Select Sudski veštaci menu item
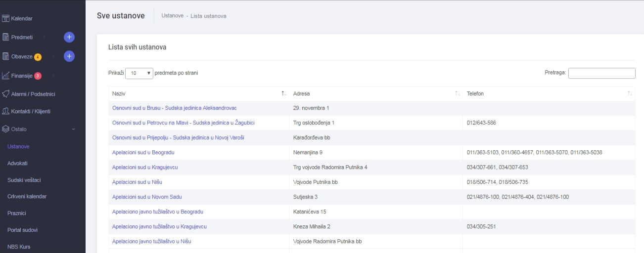Screen dimensions: 644x253 (23, 180)
